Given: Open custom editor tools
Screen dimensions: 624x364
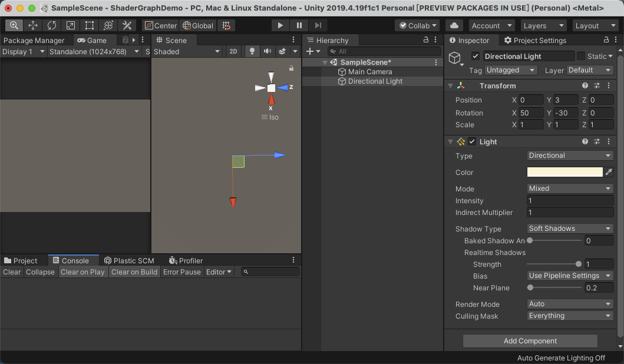Looking at the screenshot, I should pyautogui.click(x=127, y=25).
